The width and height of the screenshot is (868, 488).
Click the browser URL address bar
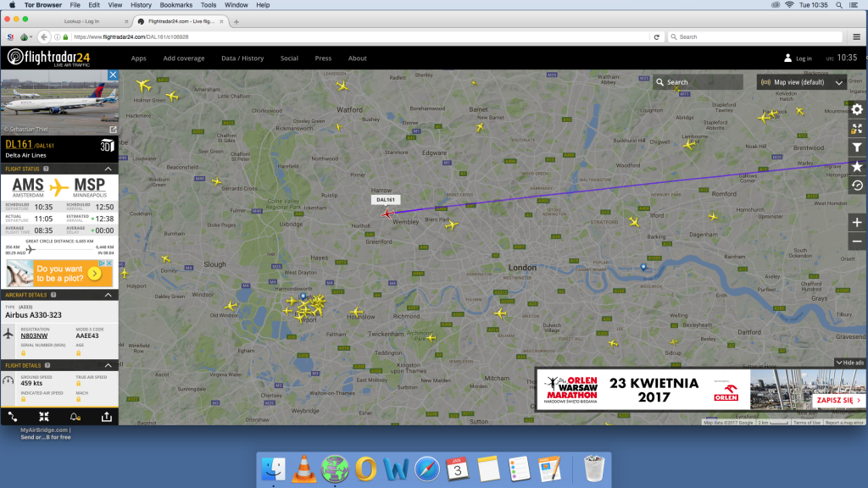coord(354,37)
